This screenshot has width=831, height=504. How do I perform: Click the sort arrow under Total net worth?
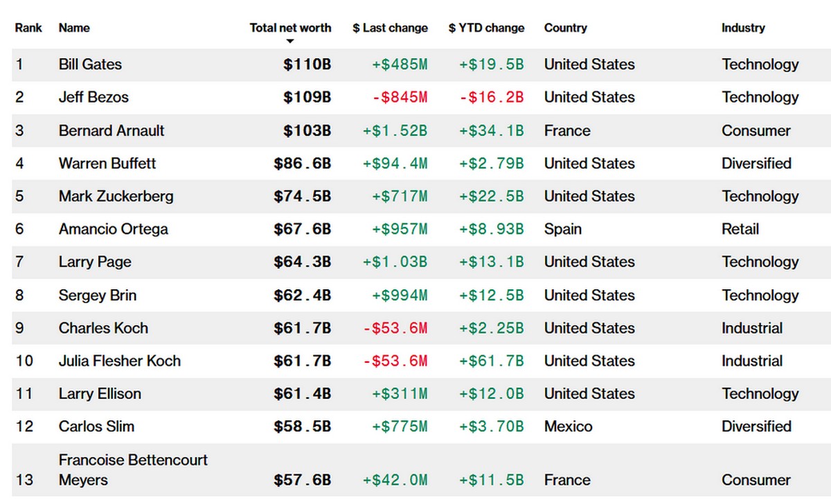[290, 42]
